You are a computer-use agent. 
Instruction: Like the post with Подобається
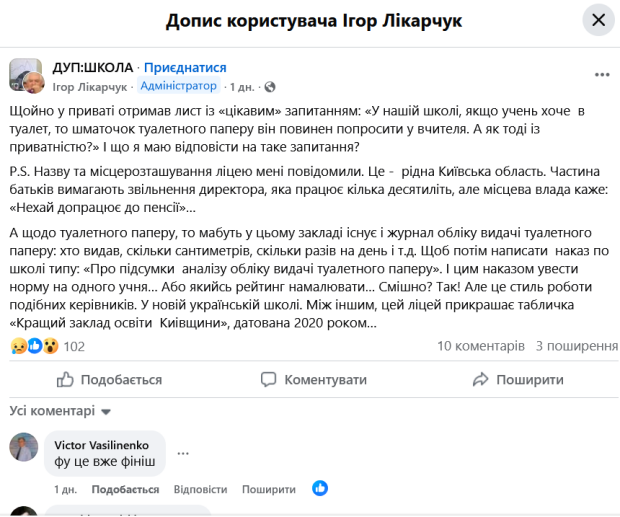tap(109, 380)
